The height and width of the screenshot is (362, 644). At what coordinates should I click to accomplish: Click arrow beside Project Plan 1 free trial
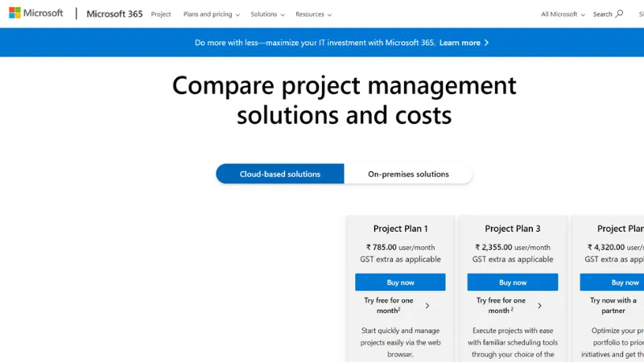(427, 306)
